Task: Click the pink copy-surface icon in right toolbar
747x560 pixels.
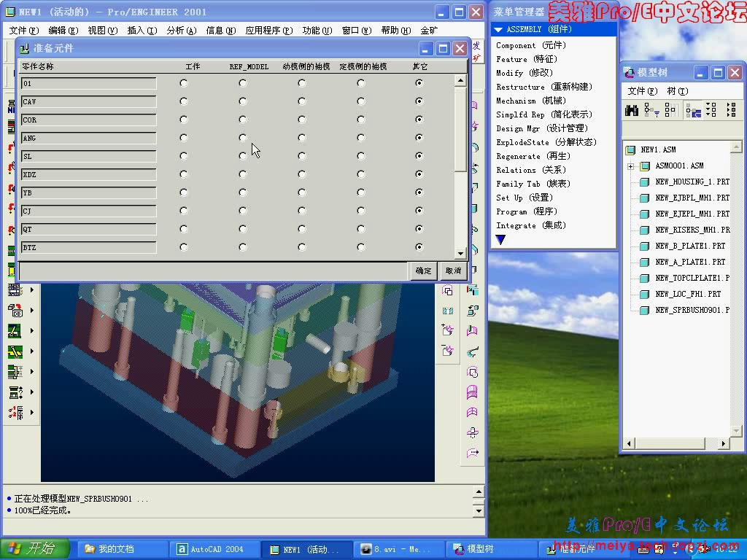Action: (x=447, y=290)
